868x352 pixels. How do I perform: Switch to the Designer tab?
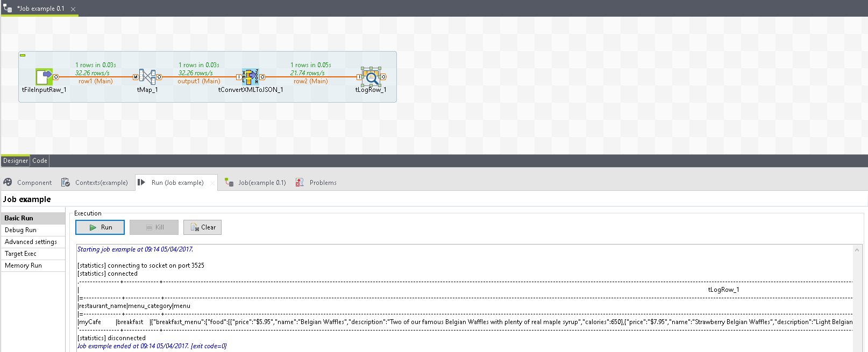(x=15, y=161)
